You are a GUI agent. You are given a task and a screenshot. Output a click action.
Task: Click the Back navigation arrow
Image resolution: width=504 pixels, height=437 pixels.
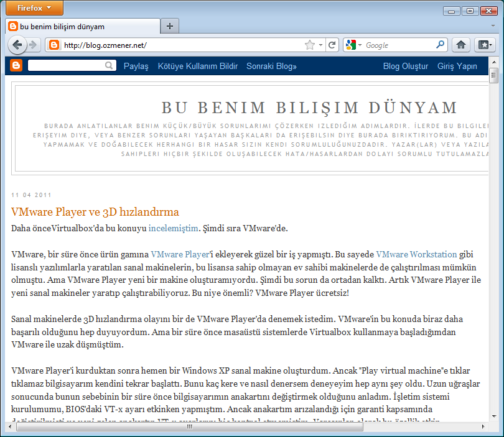17,45
